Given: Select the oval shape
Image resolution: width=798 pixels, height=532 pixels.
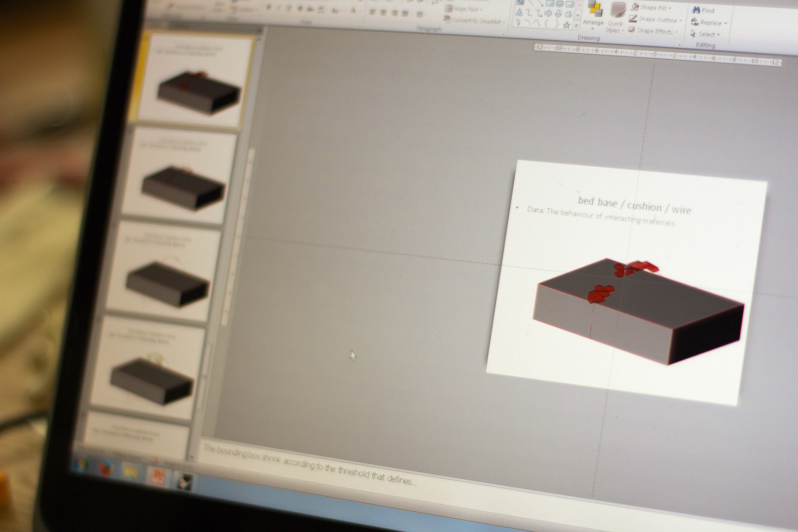Looking at the screenshot, I should click(x=559, y=4).
